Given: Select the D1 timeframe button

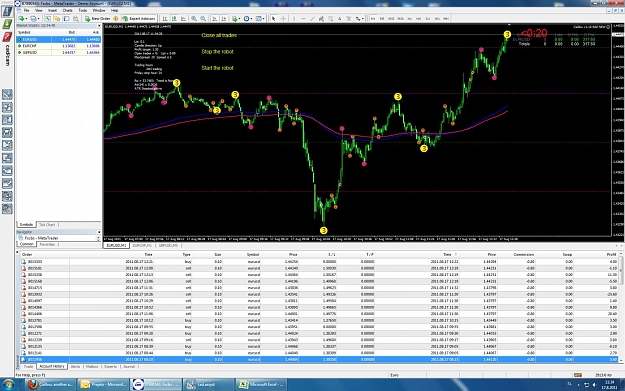Looking at the screenshot, I should click(428, 19).
